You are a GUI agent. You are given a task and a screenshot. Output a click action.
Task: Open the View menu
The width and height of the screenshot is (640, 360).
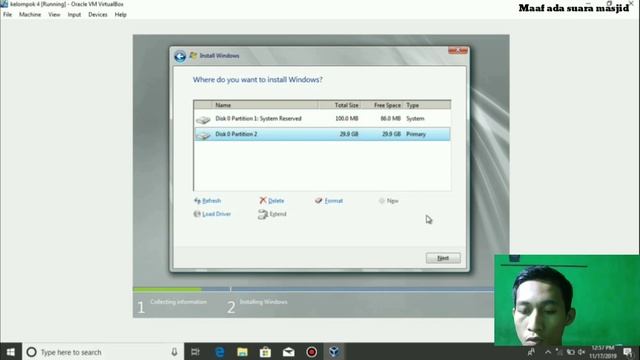click(x=54, y=15)
